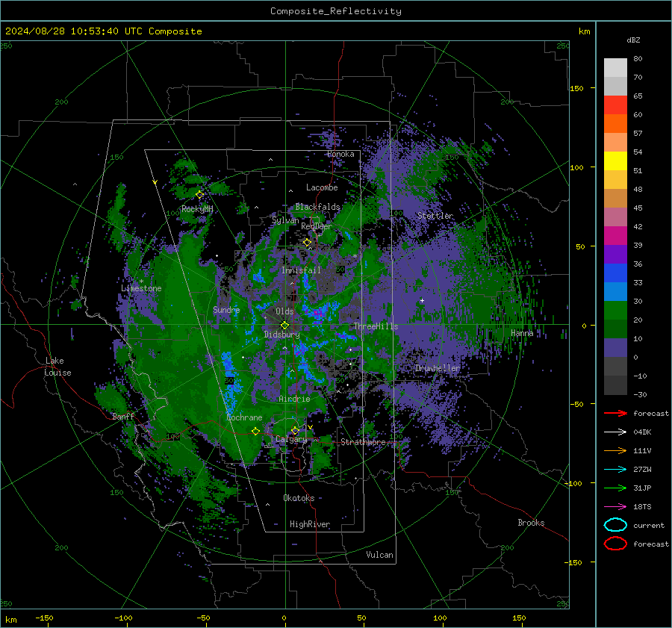Viewport: 672px width, 628px height.
Task: Click the Olds town label
Action: (284, 311)
